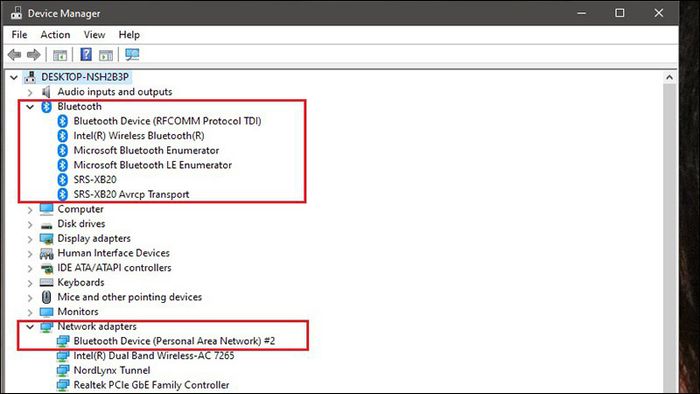Open the View menu
The image size is (700, 394).
[x=94, y=35]
